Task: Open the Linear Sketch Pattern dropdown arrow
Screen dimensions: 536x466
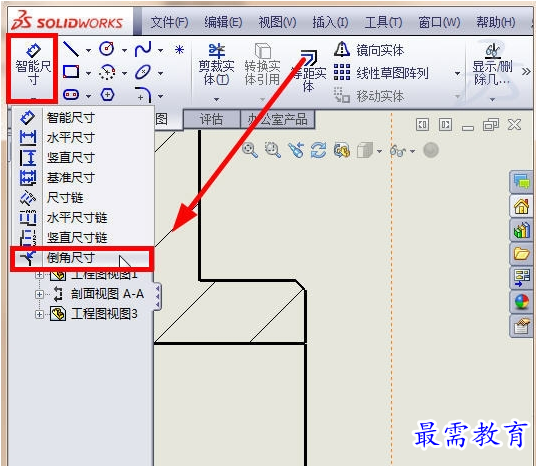Action: click(457, 73)
